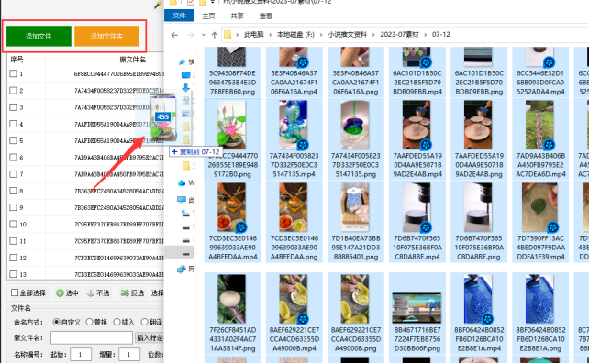Tick the checkbox for row 6
The width and height of the screenshot is (589, 364).
13,157
